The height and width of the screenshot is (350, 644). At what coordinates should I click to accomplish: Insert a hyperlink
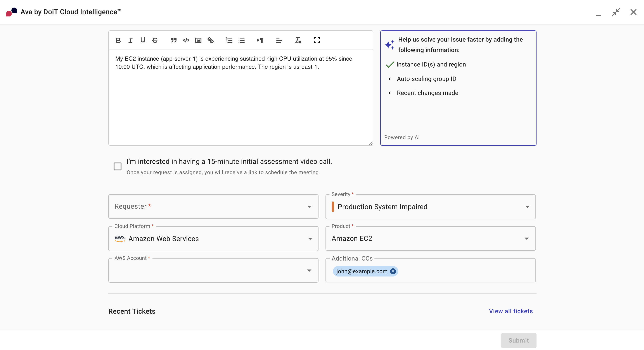pyautogui.click(x=211, y=40)
